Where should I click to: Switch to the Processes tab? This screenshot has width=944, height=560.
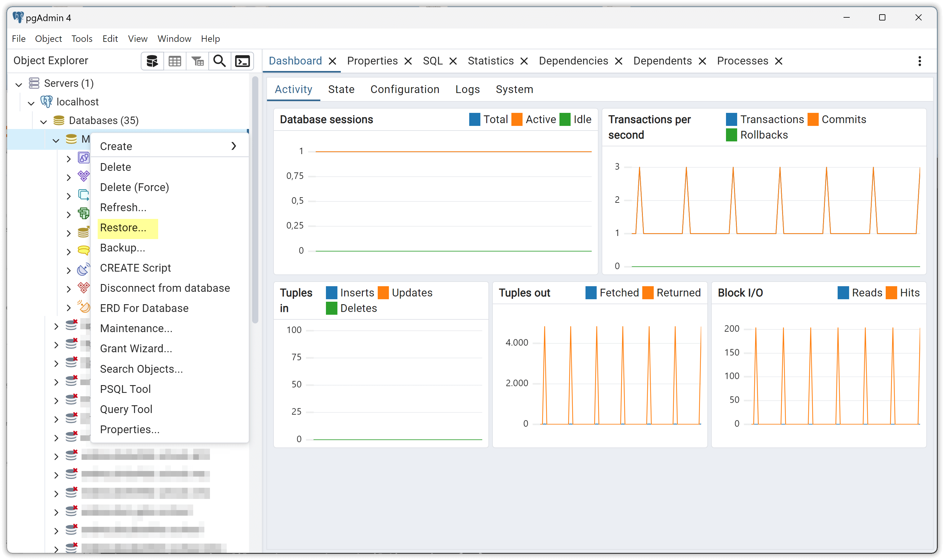click(x=742, y=61)
